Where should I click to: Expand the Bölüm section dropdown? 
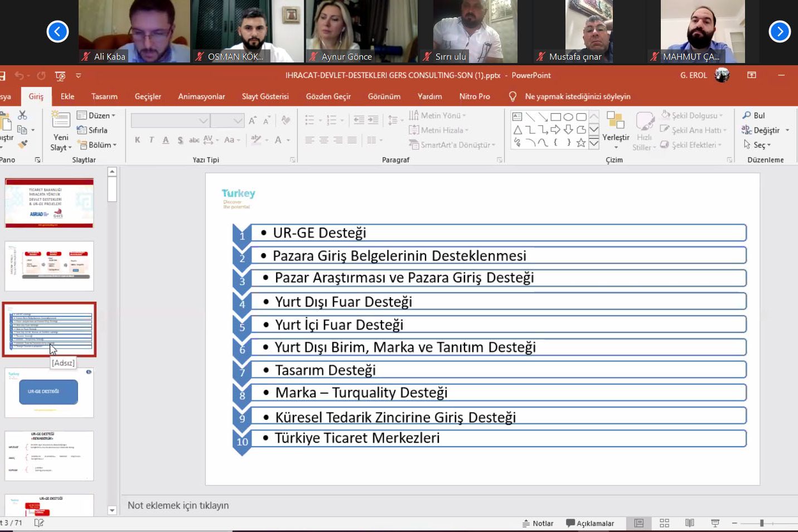pos(98,145)
